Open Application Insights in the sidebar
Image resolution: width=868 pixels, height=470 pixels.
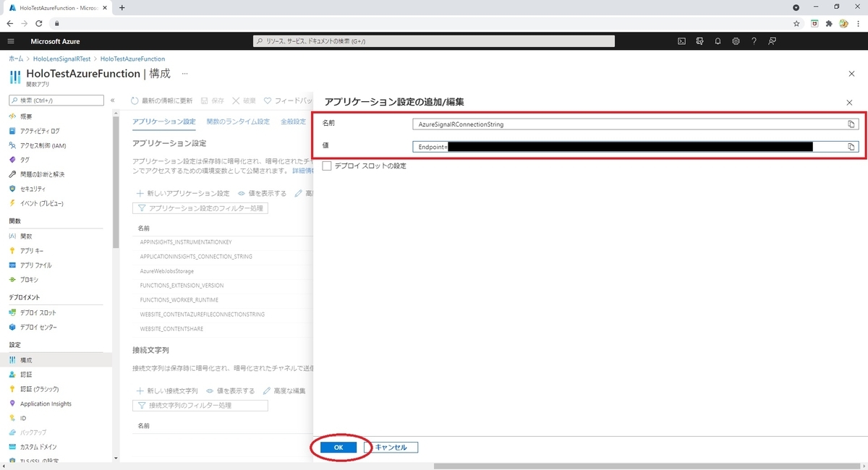46,403
